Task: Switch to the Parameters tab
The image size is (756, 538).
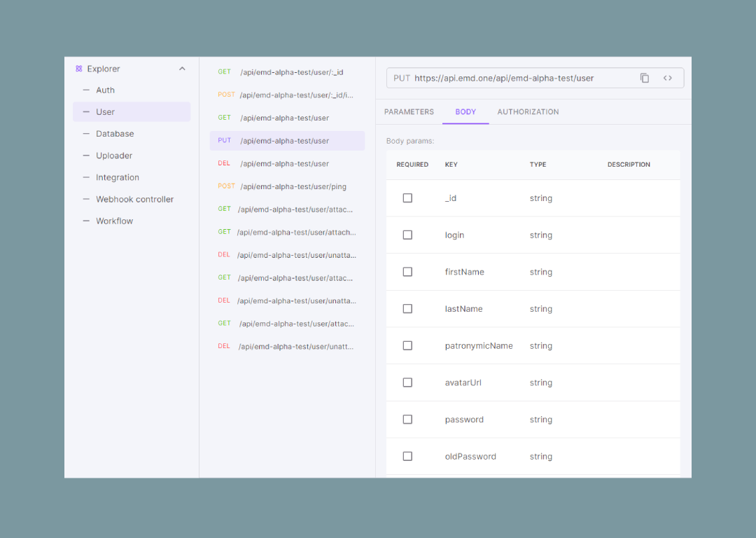Action: click(x=409, y=112)
